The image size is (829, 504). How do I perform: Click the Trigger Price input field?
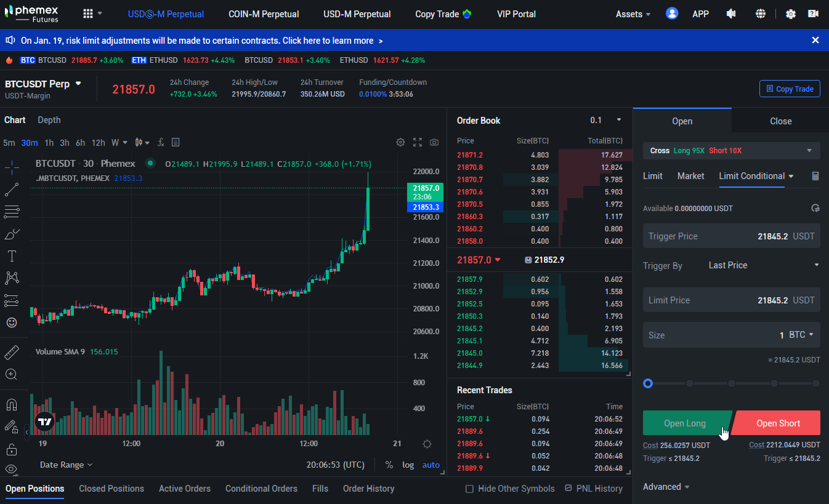pyautogui.click(x=732, y=236)
